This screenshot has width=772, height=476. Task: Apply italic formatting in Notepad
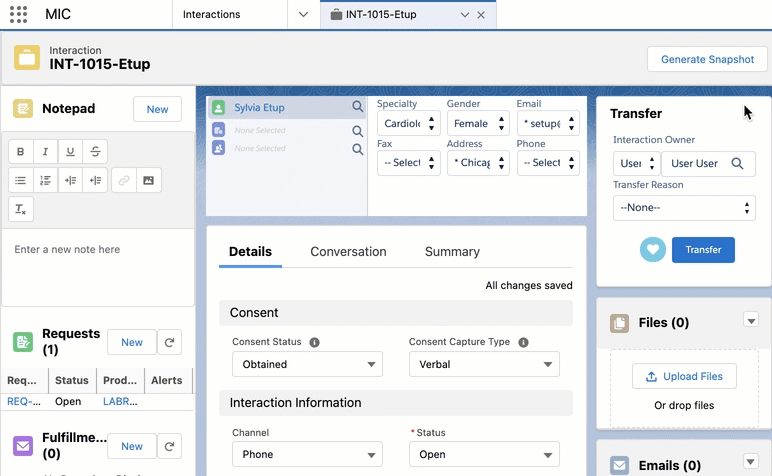coord(45,152)
